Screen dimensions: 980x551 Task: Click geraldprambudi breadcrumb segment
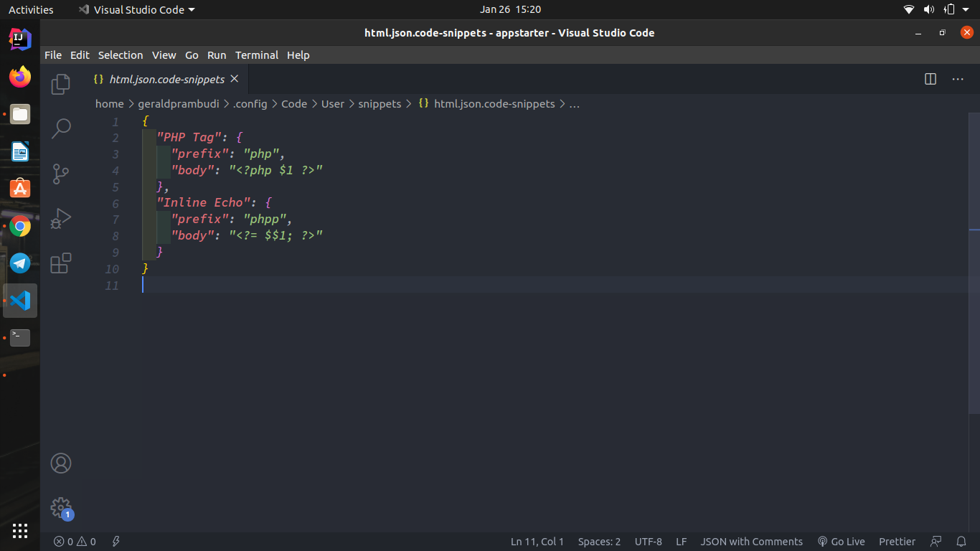click(x=179, y=104)
